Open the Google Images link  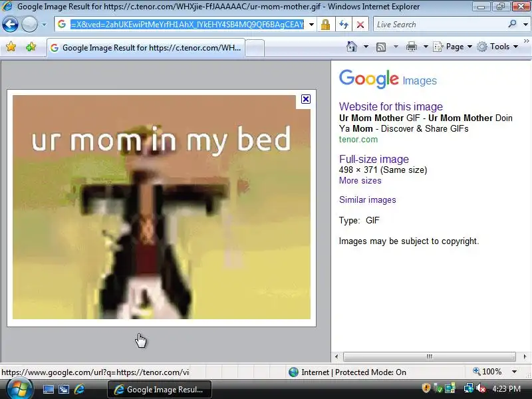click(x=420, y=80)
